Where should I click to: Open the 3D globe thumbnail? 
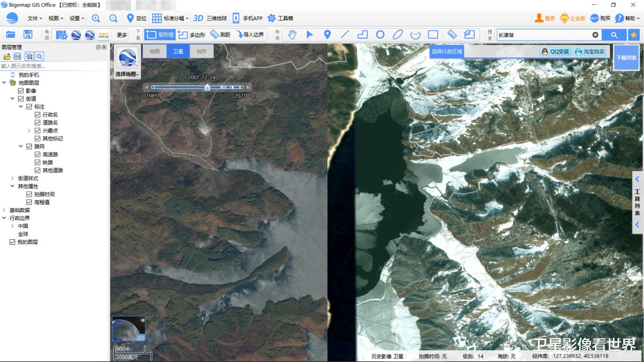(x=128, y=328)
